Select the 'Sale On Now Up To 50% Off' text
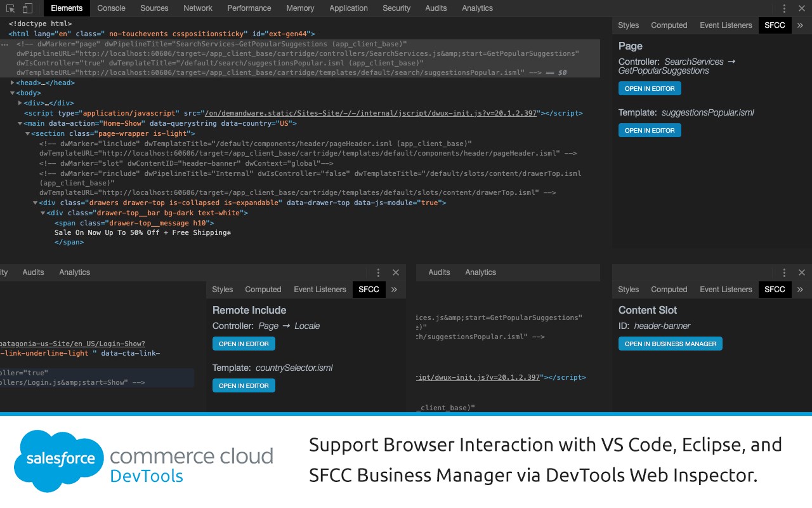The height and width of the screenshot is (508, 812). click(x=143, y=233)
